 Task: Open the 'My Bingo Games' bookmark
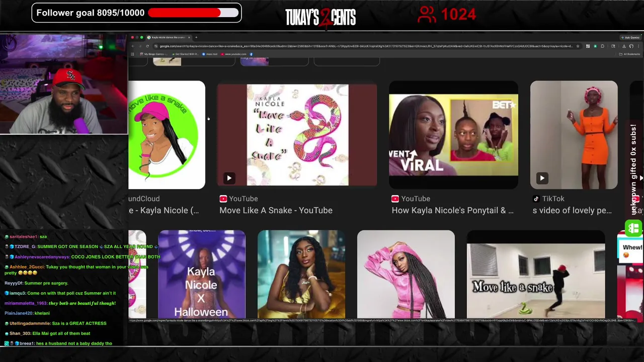click(x=154, y=54)
